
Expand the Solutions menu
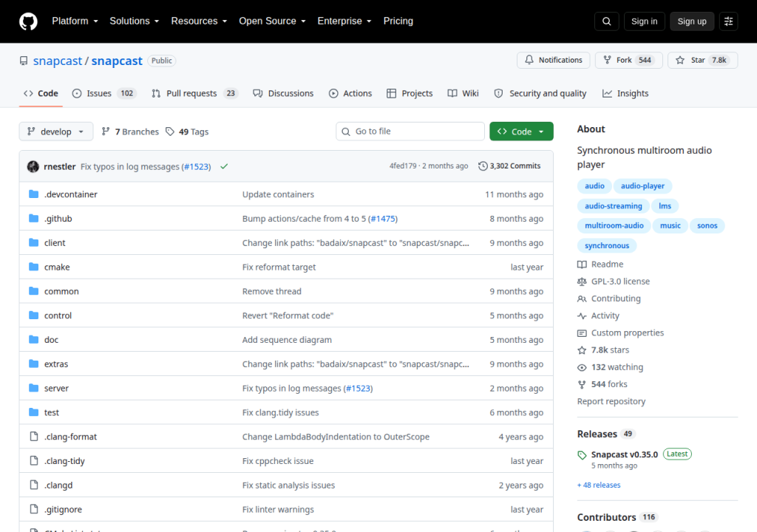click(x=135, y=21)
